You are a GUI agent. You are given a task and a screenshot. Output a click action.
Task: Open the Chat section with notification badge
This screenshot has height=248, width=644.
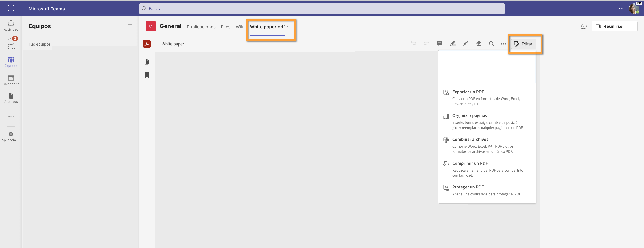pos(11,42)
